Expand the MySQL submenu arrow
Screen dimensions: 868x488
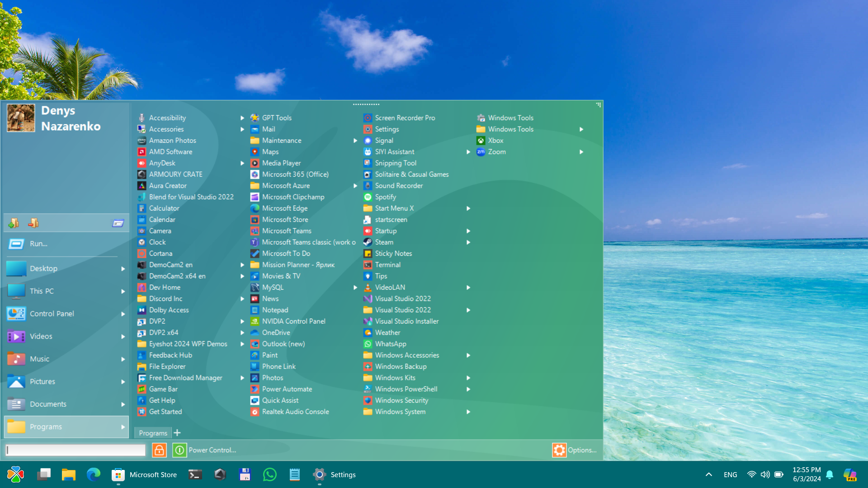coord(355,287)
